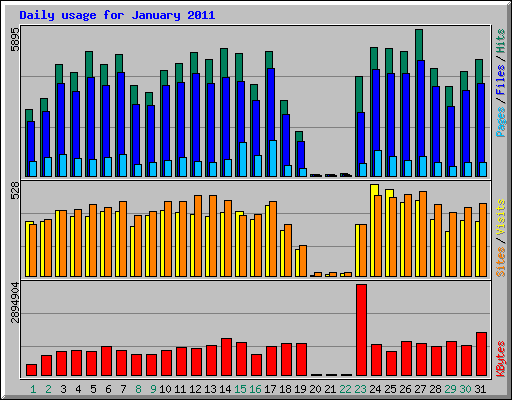This screenshot has height=400, width=512.
Task: Click the Pages legend label
Action: tap(501, 122)
